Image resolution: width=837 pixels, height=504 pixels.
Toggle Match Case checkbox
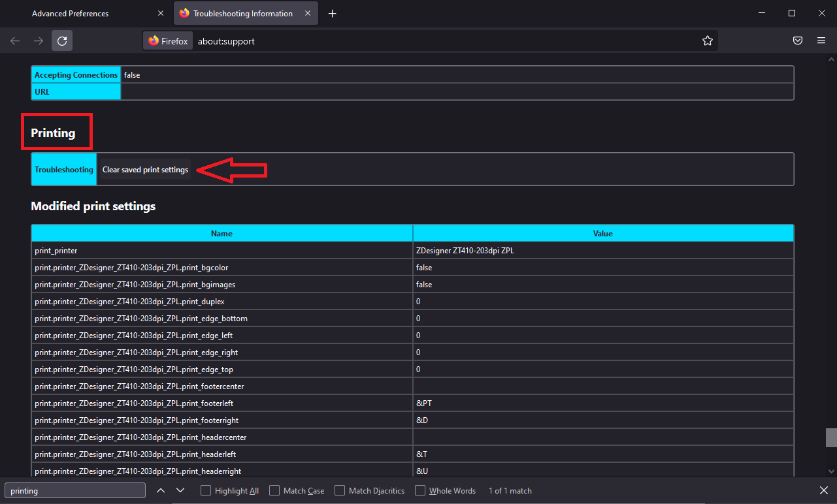(x=274, y=491)
